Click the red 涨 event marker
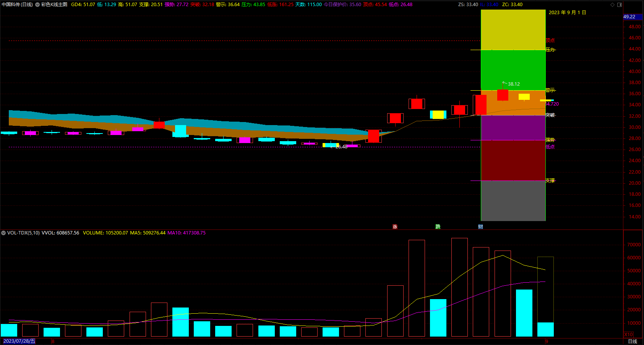The height and width of the screenshot is (345, 644). coord(395,227)
